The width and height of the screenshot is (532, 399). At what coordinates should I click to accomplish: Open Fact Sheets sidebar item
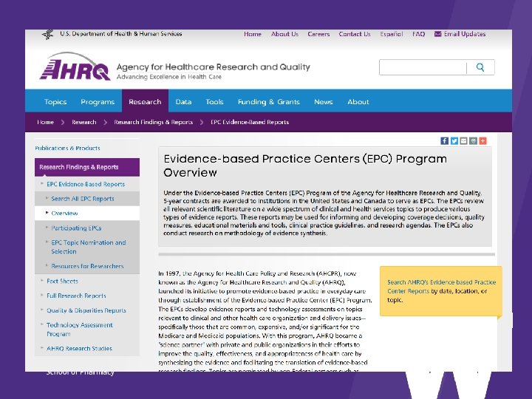(x=62, y=281)
